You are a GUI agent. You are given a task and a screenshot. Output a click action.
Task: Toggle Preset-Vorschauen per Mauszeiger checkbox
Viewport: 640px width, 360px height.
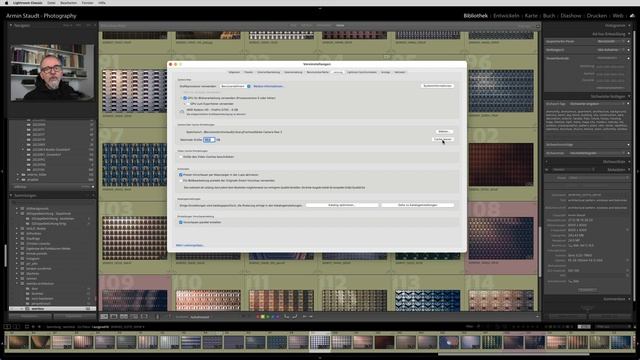point(180,175)
